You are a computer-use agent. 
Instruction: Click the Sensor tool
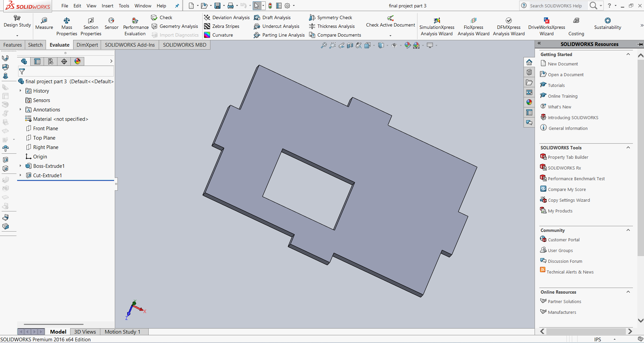[x=111, y=23]
